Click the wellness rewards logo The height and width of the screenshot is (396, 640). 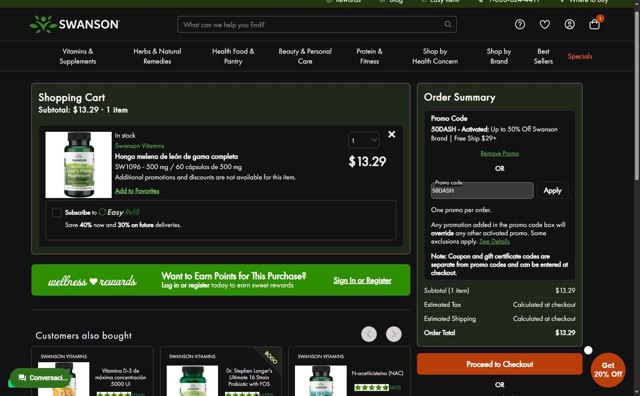pyautogui.click(x=92, y=281)
